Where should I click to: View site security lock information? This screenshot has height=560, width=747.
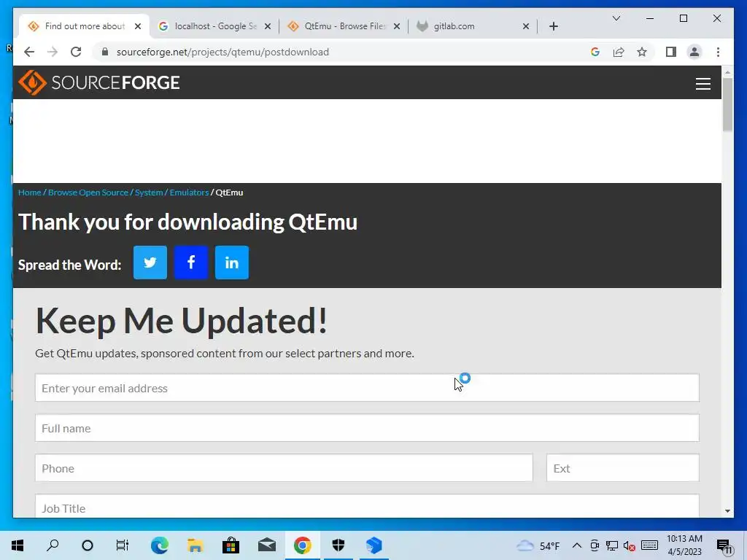(x=105, y=52)
